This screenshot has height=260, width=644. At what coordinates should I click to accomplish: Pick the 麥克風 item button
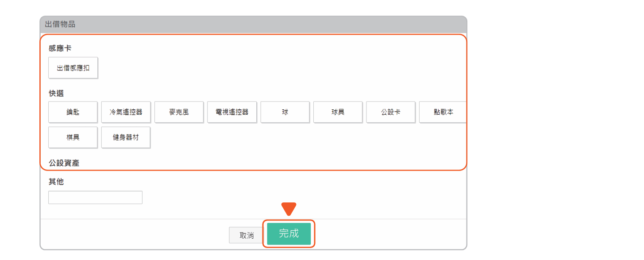tap(179, 112)
